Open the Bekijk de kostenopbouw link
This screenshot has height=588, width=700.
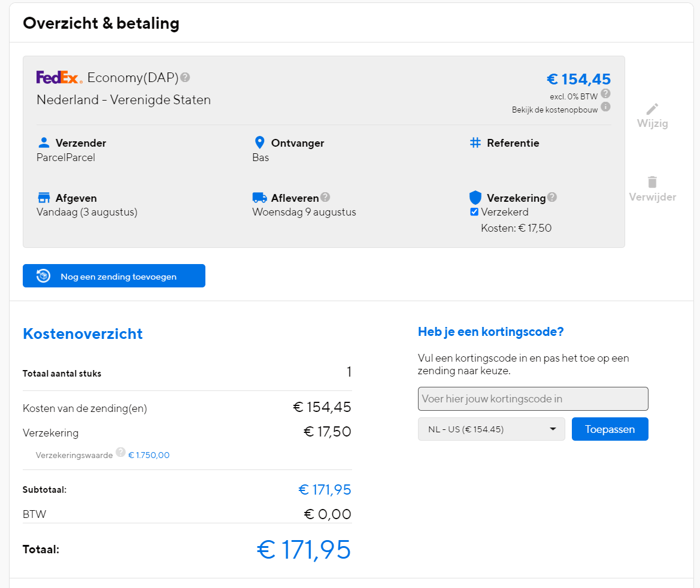tap(554, 110)
